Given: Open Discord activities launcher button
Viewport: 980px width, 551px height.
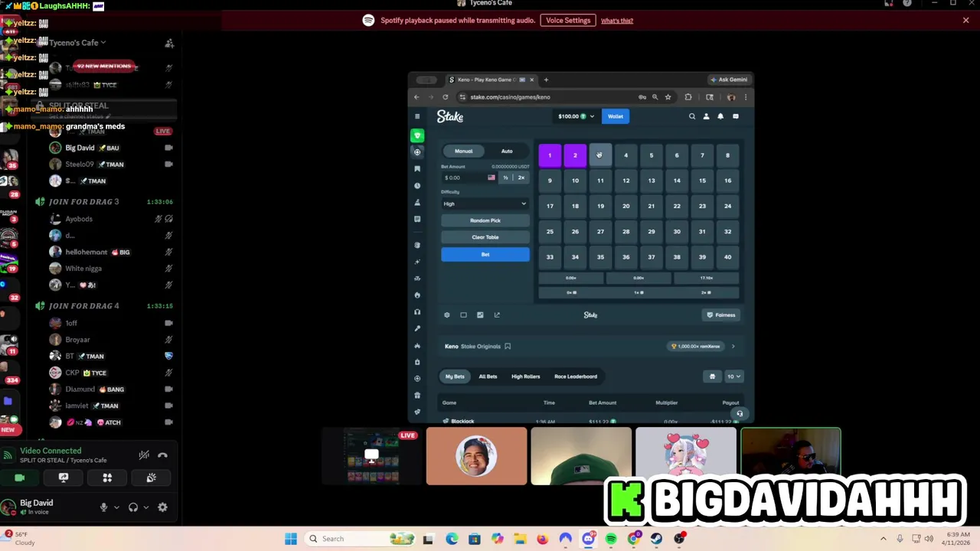Looking at the screenshot, I should point(107,478).
